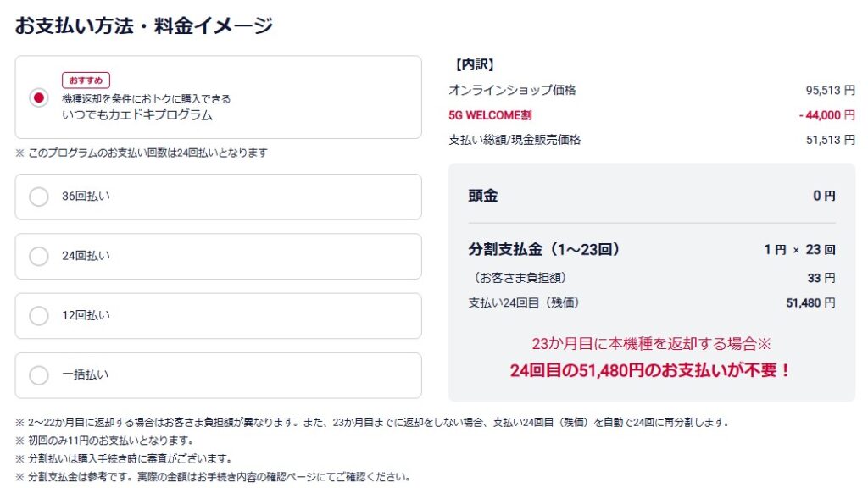The width and height of the screenshot is (868, 488).
Task: Click the 頭金 down payment label
Action: pos(483,196)
